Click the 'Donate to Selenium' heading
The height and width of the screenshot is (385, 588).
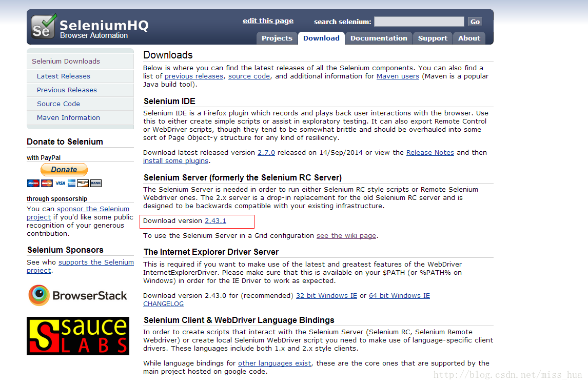65,141
